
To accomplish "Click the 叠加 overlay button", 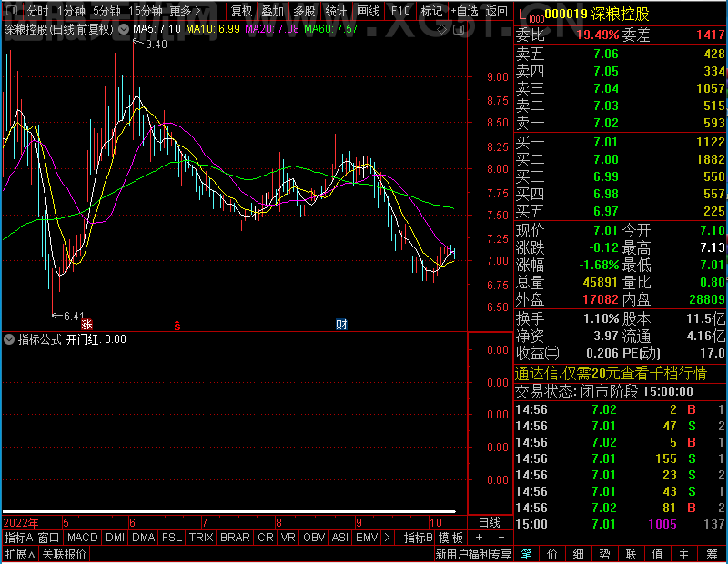I will [x=272, y=11].
